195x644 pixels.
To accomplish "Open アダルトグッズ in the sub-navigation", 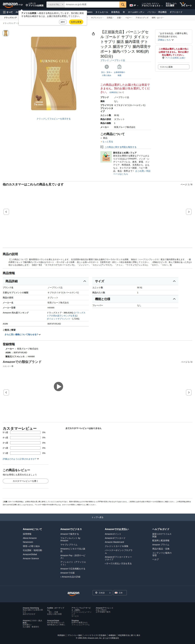I will coord(142,18).
